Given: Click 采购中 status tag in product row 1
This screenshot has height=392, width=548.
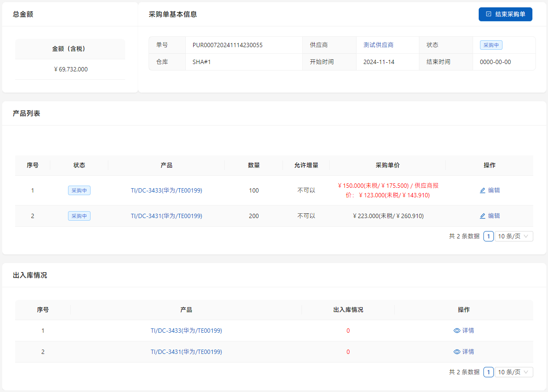Looking at the screenshot, I should (x=79, y=190).
